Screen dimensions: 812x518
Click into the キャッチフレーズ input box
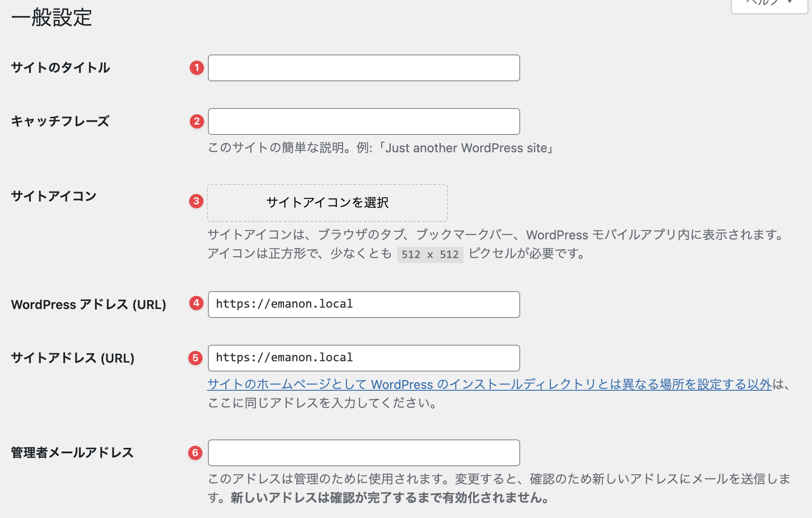click(364, 121)
